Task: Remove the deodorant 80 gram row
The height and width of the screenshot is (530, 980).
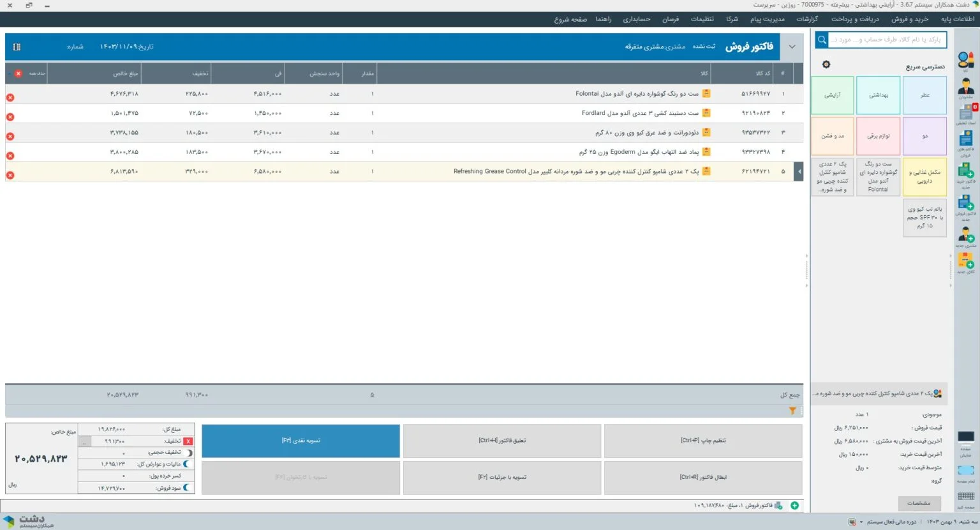Action: point(10,136)
